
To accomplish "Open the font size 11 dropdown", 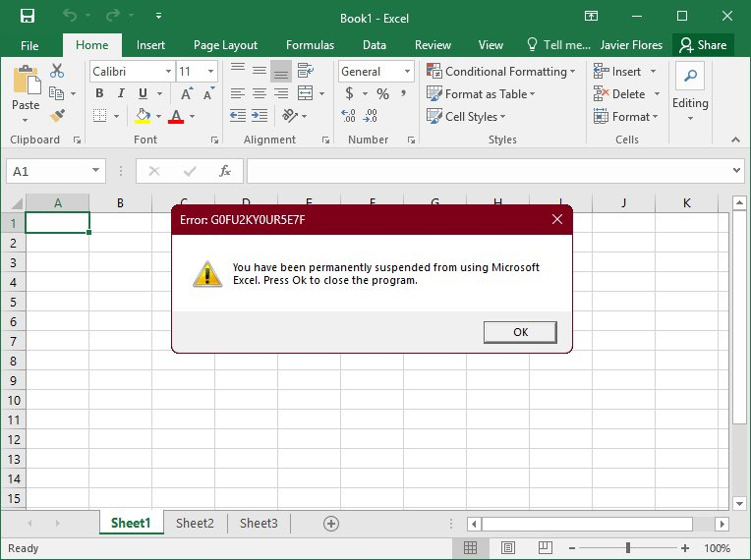I will tap(210, 72).
